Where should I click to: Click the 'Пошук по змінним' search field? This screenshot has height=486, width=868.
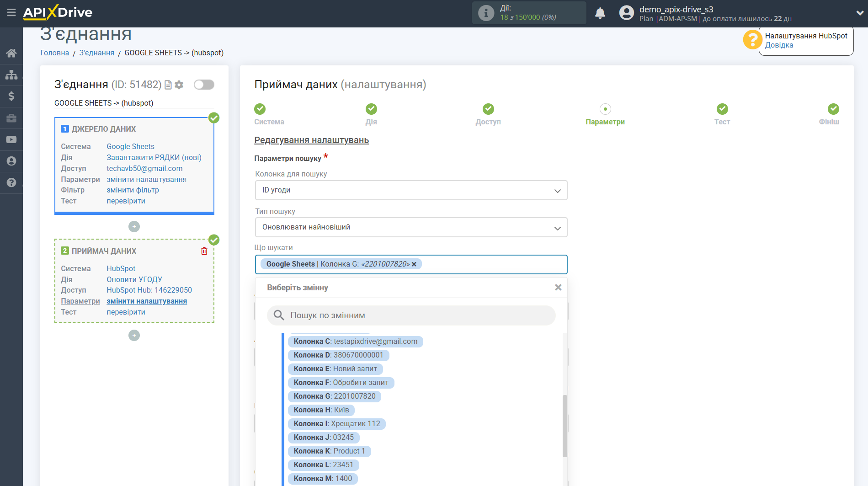click(x=411, y=315)
